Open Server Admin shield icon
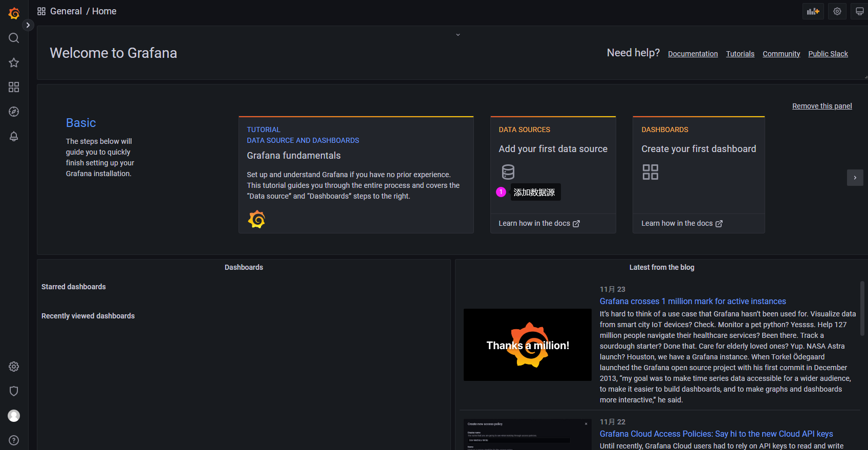 (14, 391)
